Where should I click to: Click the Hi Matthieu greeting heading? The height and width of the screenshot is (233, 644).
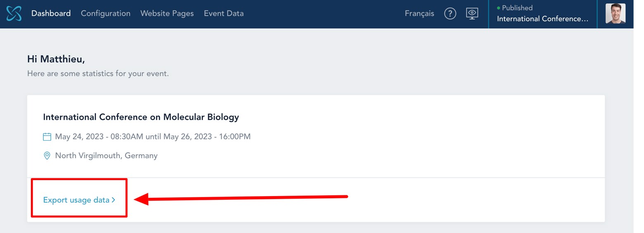coord(56,59)
